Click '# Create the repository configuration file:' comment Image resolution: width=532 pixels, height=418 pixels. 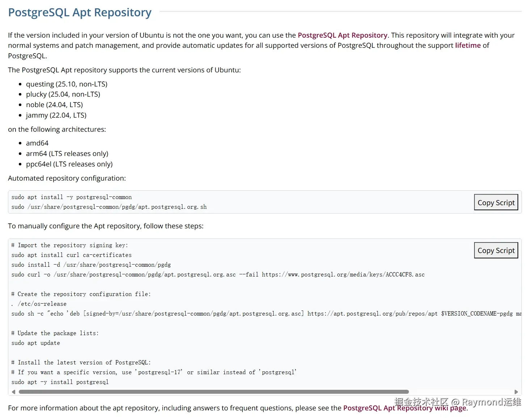coord(81,294)
